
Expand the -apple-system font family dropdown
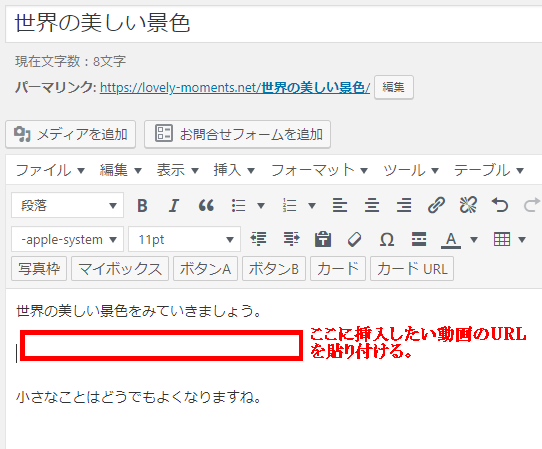click(x=67, y=239)
